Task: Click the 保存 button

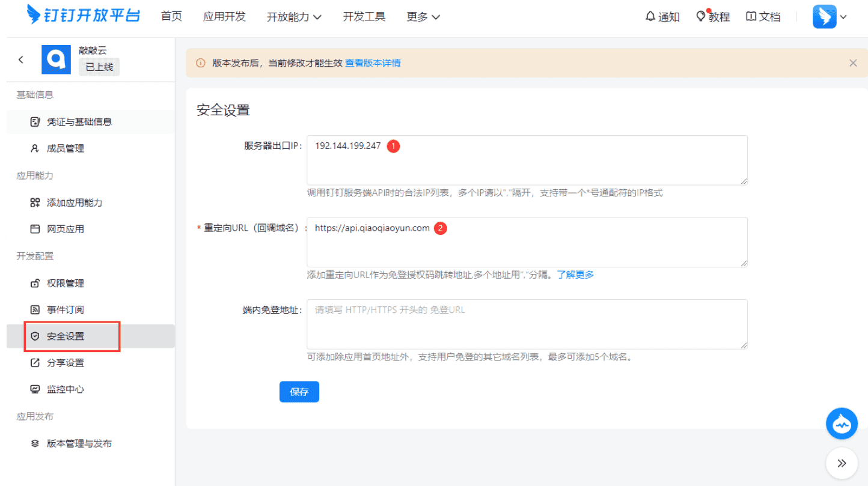Action: pos(299,391)
